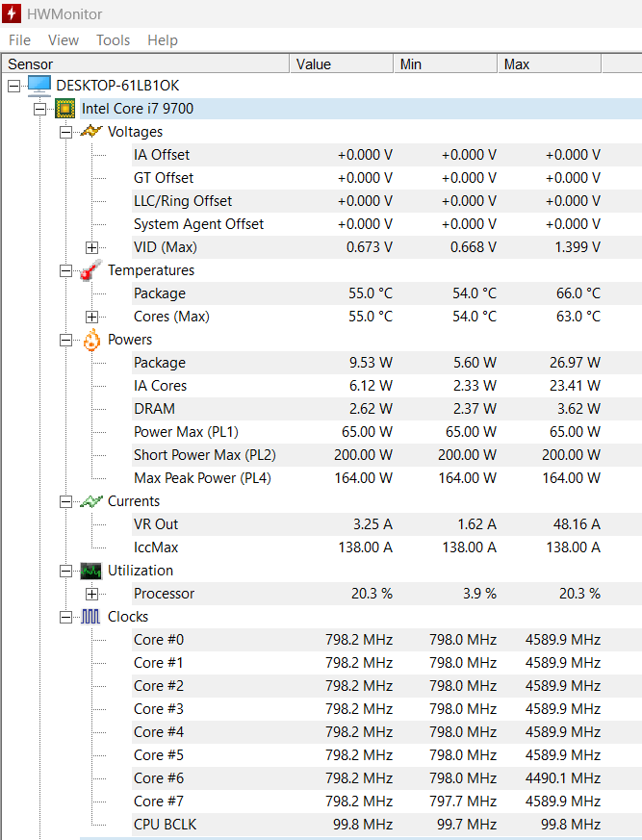
Task: Select the Currents group label
Action: (x=134, y=501)
